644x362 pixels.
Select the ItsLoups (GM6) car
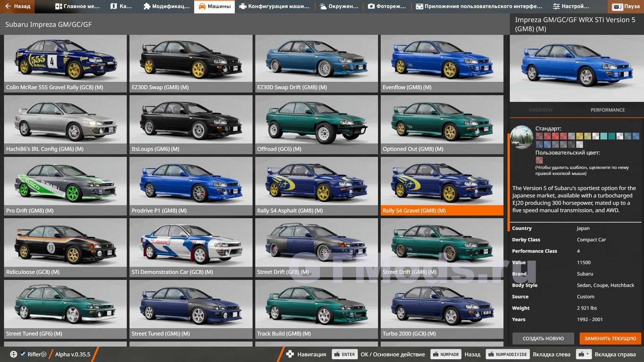click(191, 125)
